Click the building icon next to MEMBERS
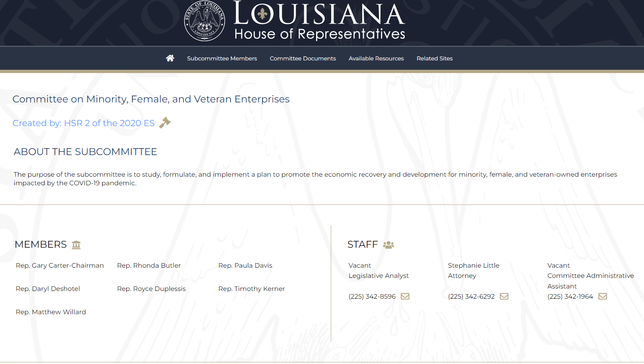The height and width of the screenshot is (364, 644). coord(76,245)
